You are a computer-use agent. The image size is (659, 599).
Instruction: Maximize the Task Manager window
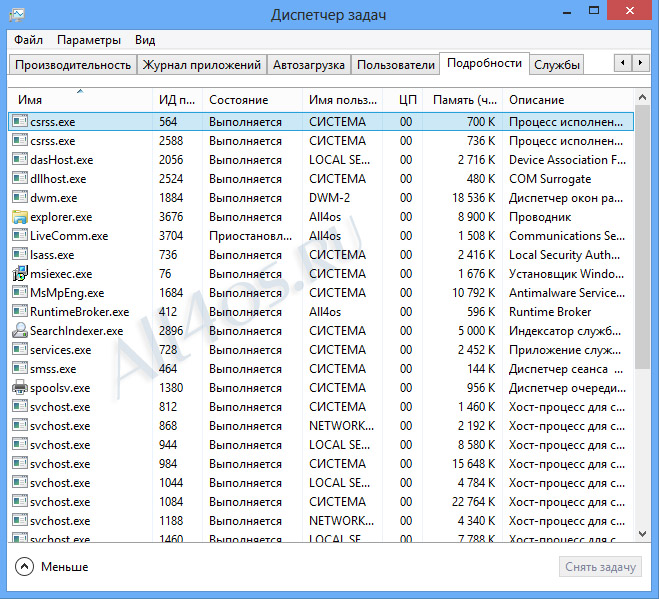click(594, 11)
